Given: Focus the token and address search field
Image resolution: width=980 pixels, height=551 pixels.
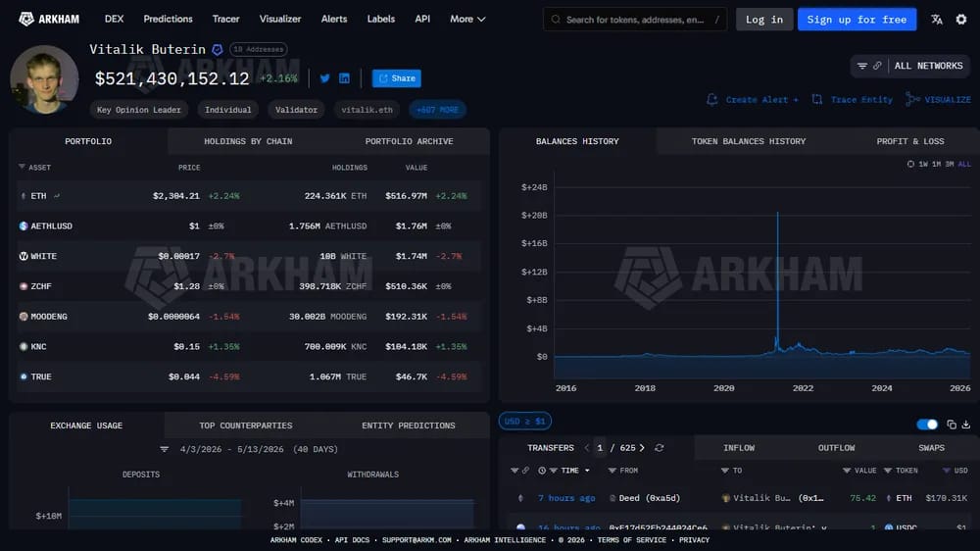Looking at the screenshot, I should [x=634, y=20].
